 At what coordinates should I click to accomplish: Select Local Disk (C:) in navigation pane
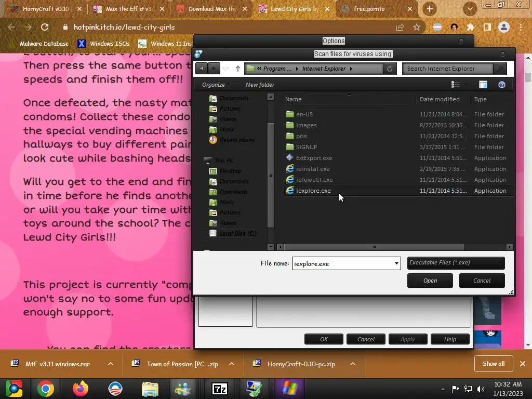233,233
